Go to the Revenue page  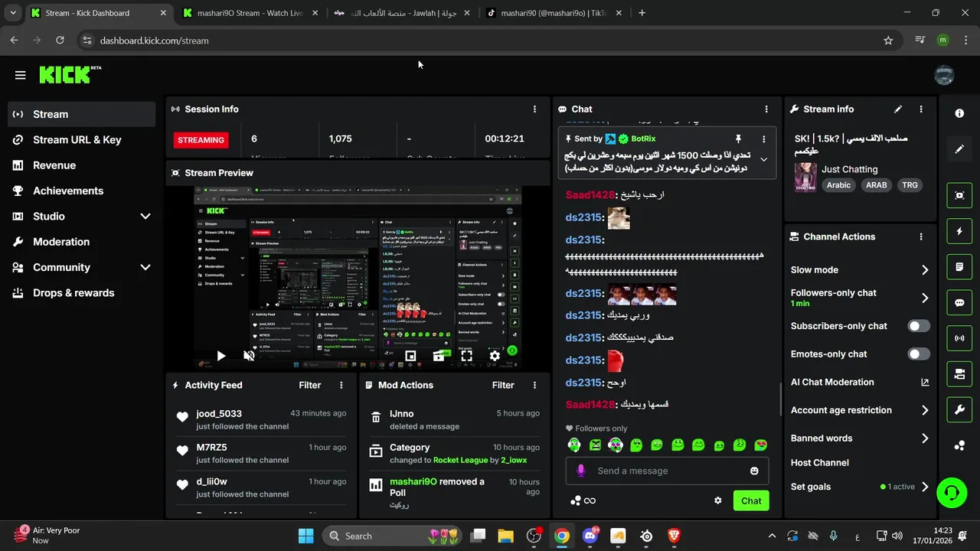pos(81,165)
